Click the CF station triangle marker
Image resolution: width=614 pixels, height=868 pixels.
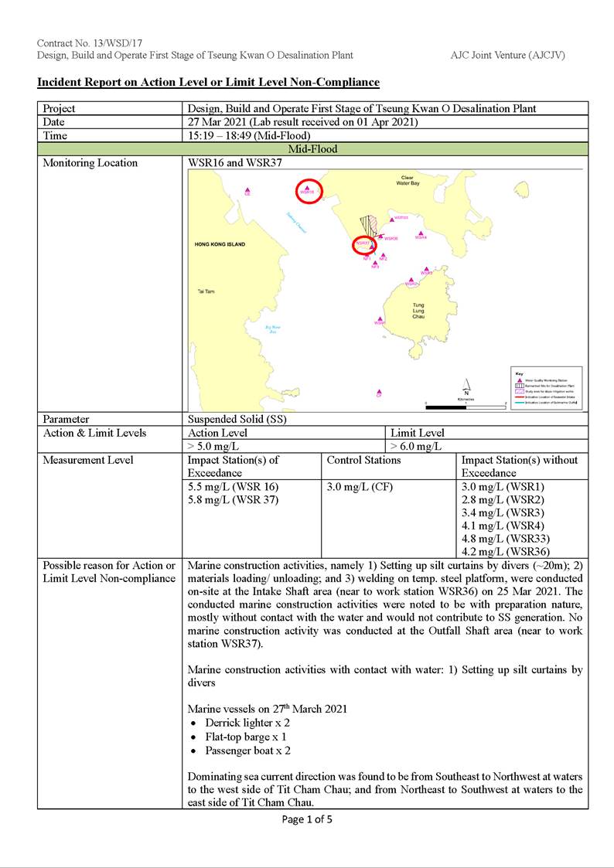point(378,393)
